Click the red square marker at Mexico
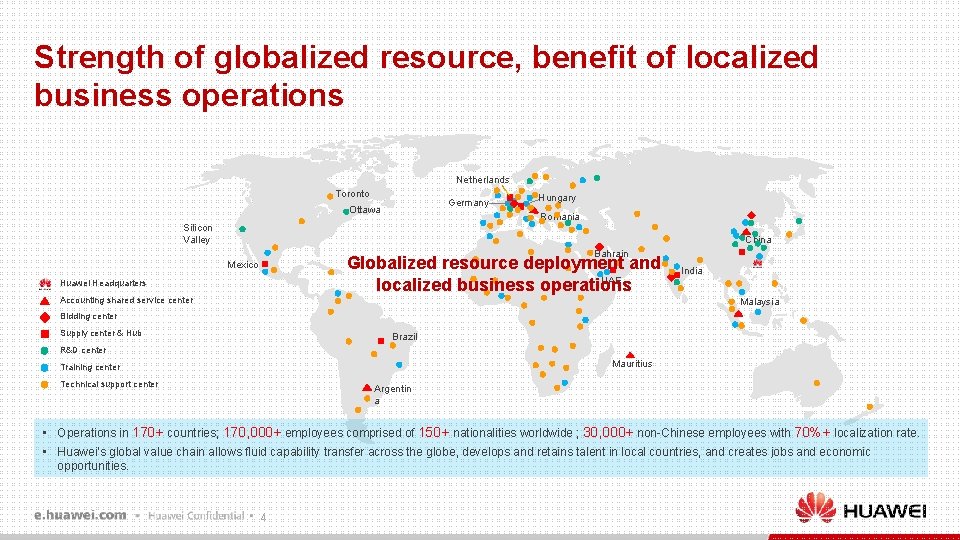This screenshot has width=960, height=540. (265, 264)
